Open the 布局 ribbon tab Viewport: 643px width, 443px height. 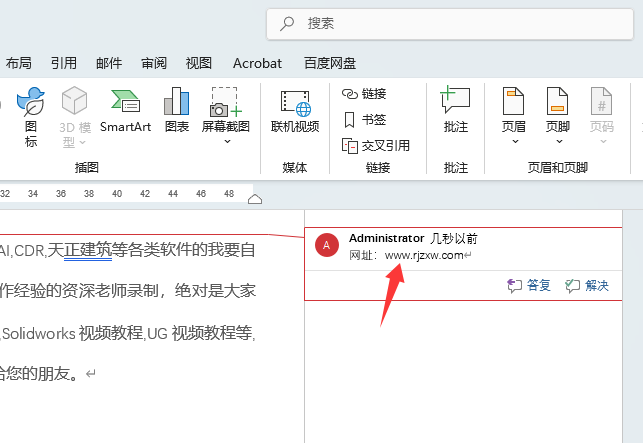click(x=18, y=63)
